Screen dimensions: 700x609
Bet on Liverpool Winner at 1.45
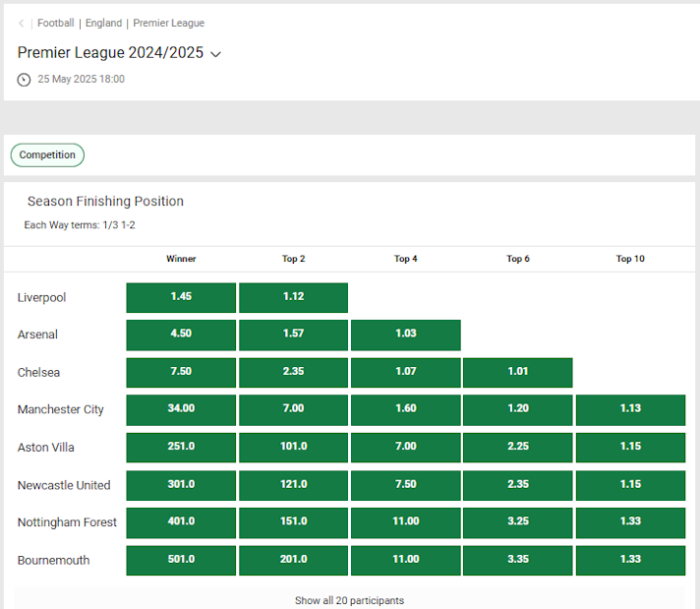[181, 297]
